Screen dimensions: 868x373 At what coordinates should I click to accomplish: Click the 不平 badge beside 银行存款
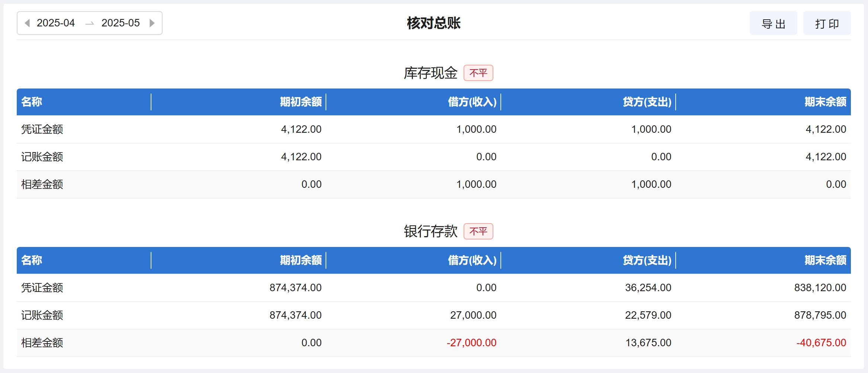coord(478,231)
